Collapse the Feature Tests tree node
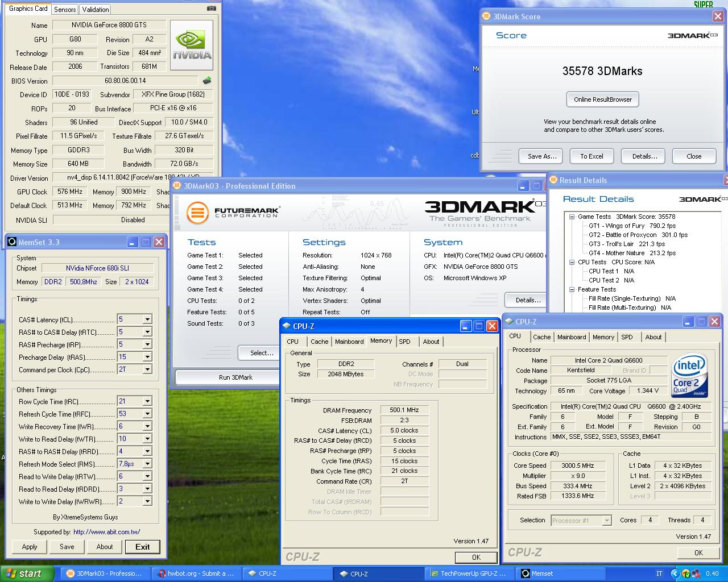The width and height of the screenshot is (728, 582). (572, 289)
